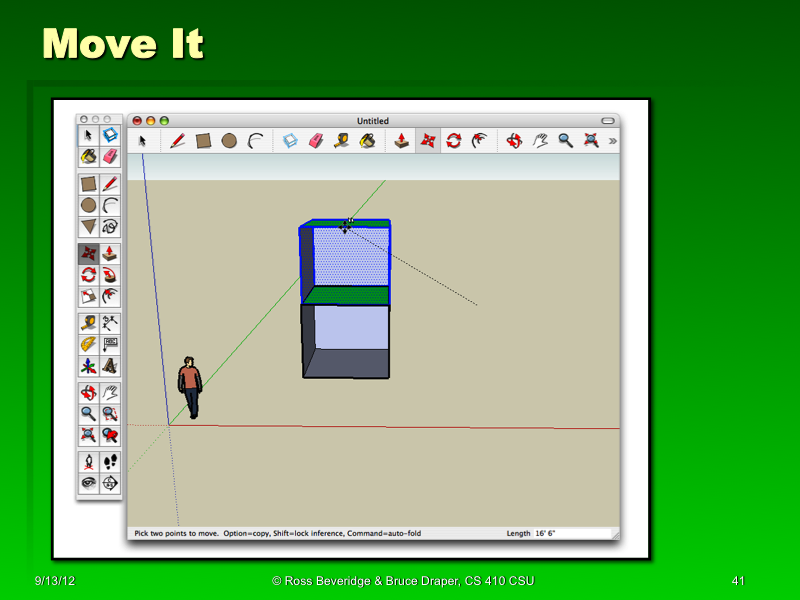Select the Freehand draw tool
800x600 pixels.
point(110,227)
